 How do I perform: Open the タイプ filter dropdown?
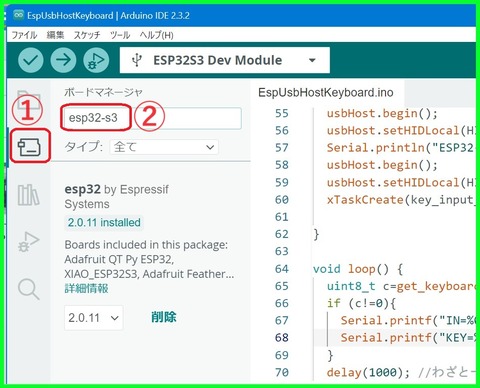coord(164,147)
